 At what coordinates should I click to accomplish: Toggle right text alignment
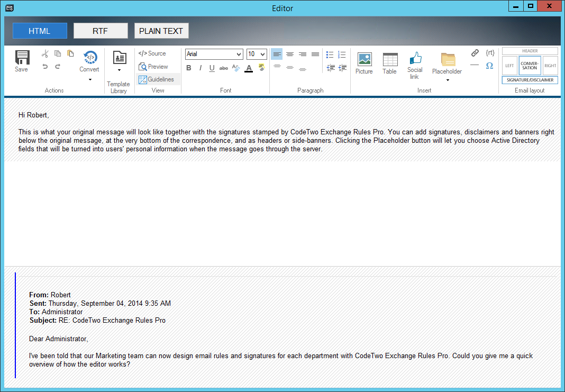point(303,54)
